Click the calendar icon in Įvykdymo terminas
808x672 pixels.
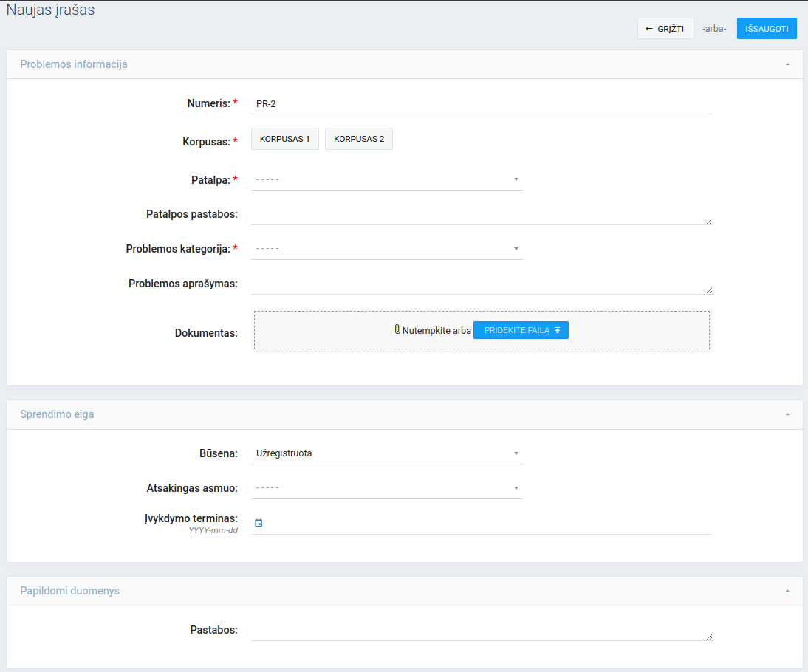click(259, 523)
